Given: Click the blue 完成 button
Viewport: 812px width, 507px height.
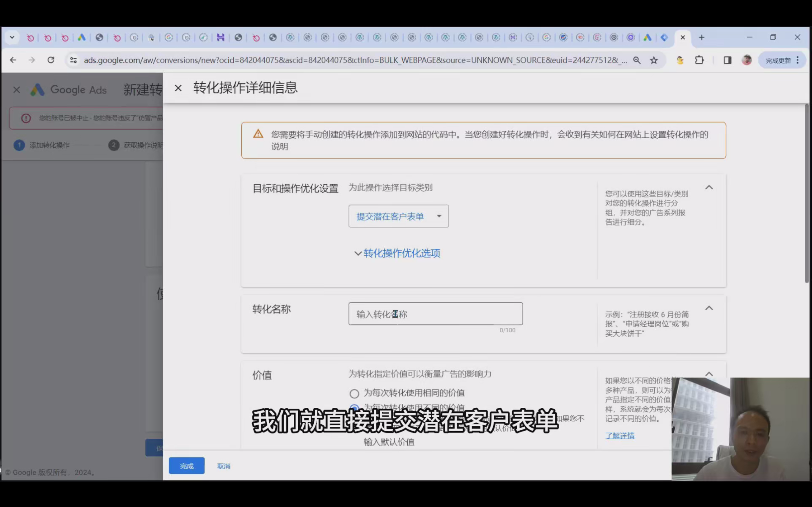Looking at the screenshot, I should tap(187, 466).
